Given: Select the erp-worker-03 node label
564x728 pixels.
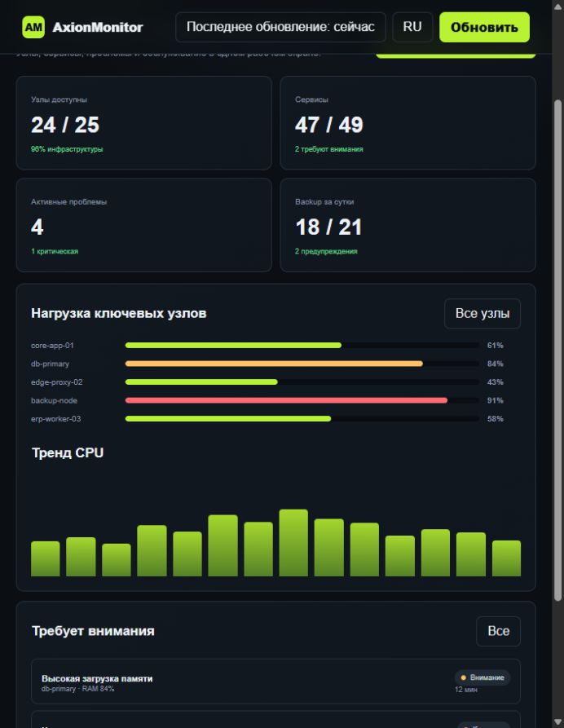Looking at the screenshot, I should pos(55,419).
